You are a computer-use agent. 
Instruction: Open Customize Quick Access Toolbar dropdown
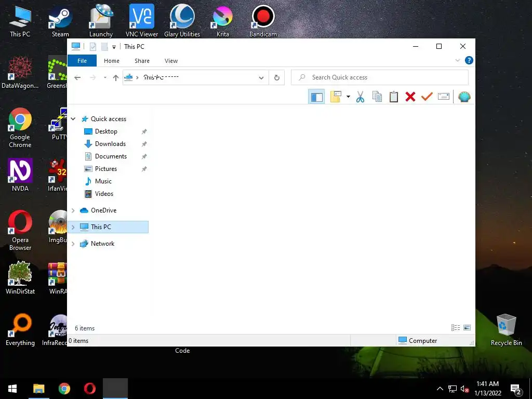point(114,47)
